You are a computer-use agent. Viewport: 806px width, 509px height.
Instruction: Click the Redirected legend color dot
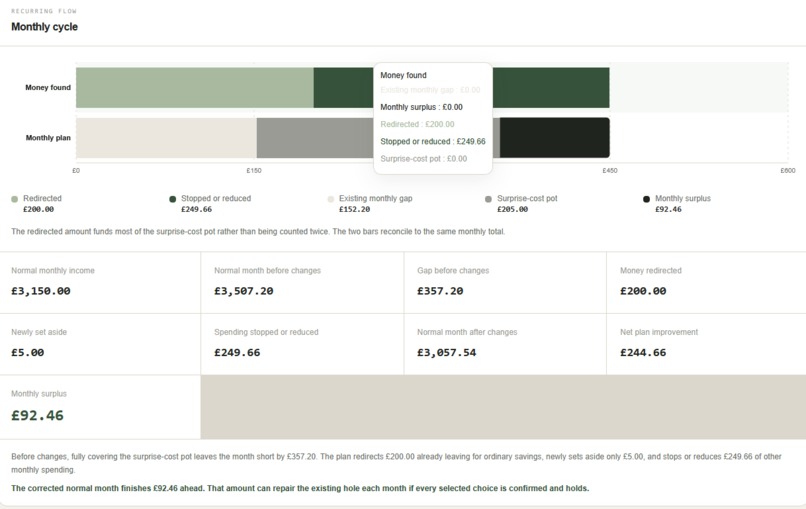tap(14, 199)
